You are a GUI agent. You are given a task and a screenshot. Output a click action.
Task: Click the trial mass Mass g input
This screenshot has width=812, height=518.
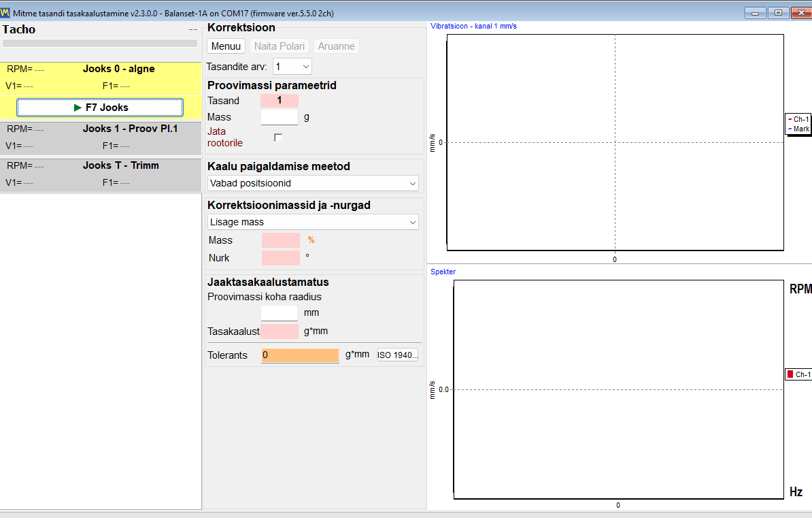279,117
